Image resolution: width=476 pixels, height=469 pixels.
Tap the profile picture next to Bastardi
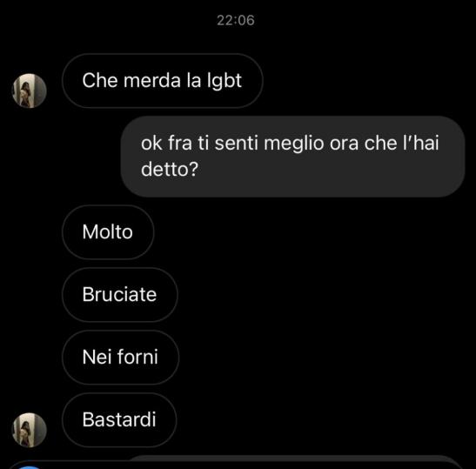pyautogui.click(x=29, y=430)
